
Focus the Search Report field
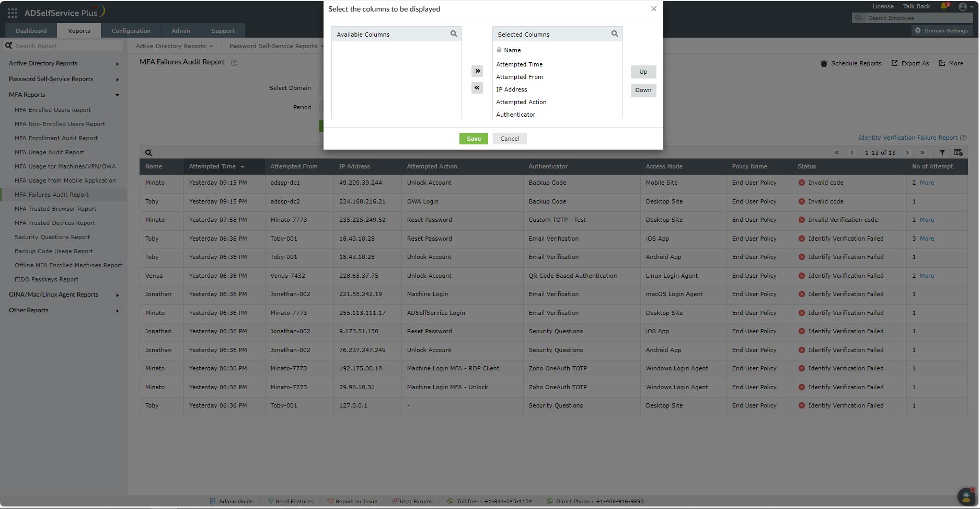point(64,46)
